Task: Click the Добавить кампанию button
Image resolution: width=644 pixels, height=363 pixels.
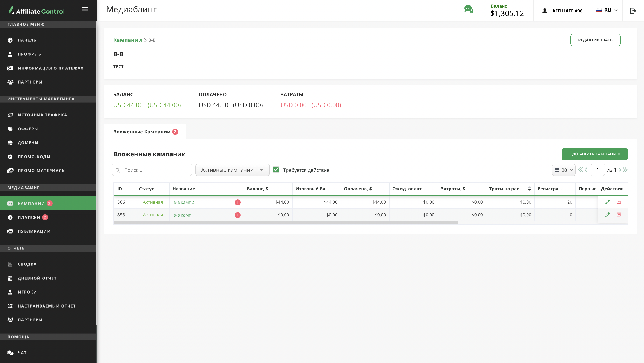Action: tap(594, 154)
